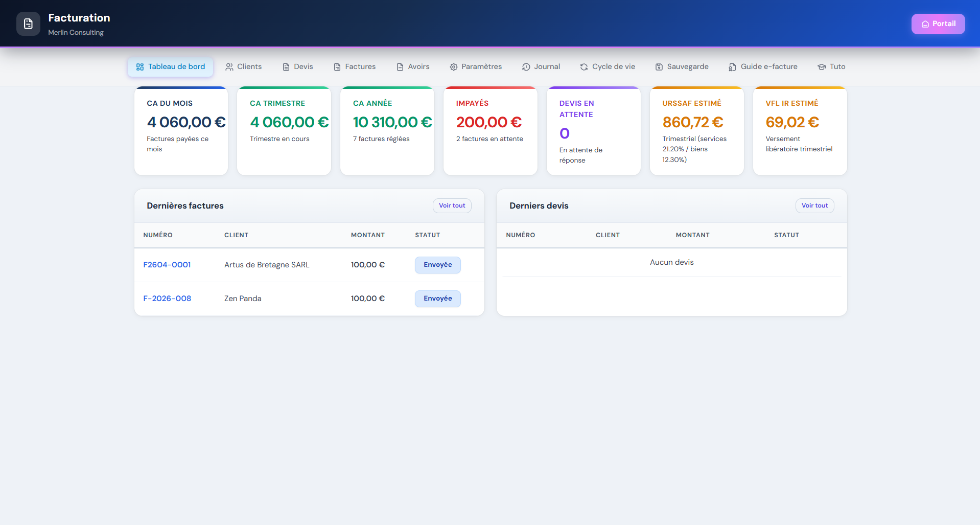
Task: Select the URSSAF estimé card
Action: point(696,131)
